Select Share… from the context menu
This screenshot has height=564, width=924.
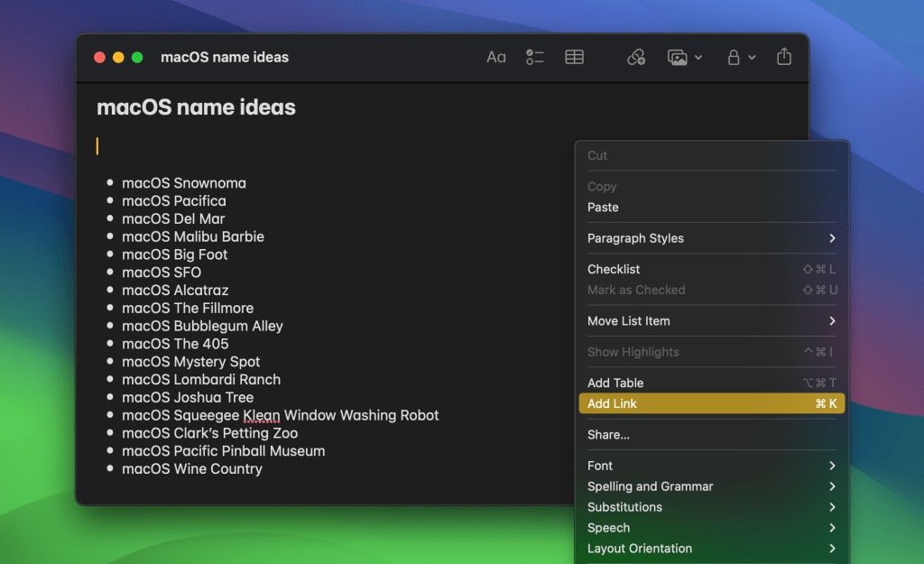click(609, 435)
